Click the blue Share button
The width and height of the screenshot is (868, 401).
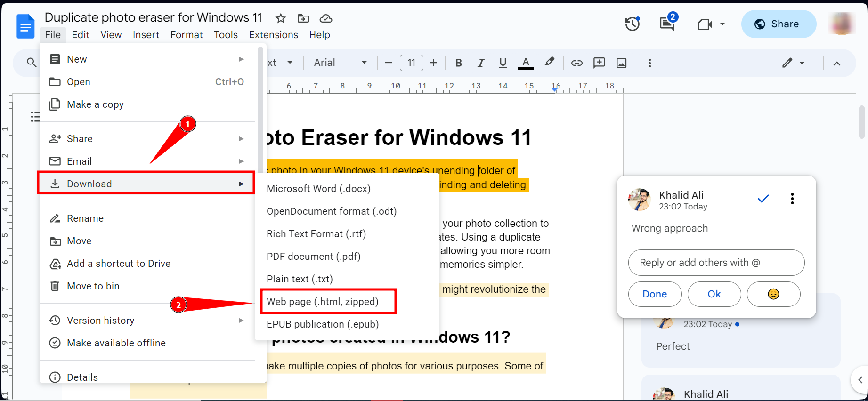point(779,24)
